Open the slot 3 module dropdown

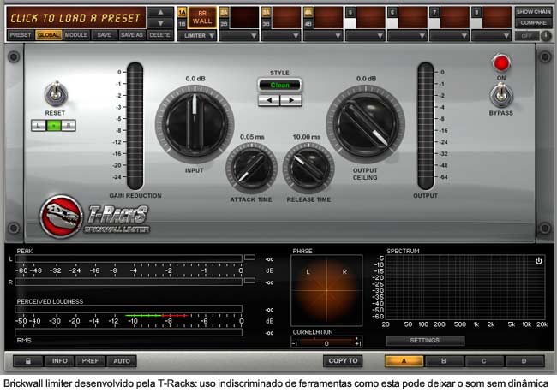pos(280,35)
